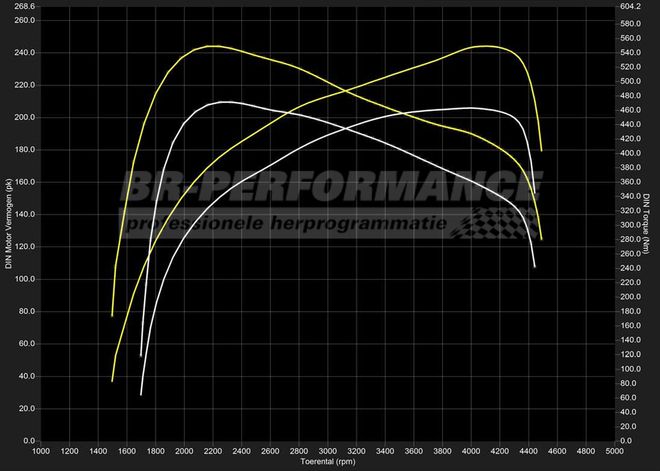660x471 pixels.
Task: Click the 3000 label on rpm axis
Action: coord(328,451)
